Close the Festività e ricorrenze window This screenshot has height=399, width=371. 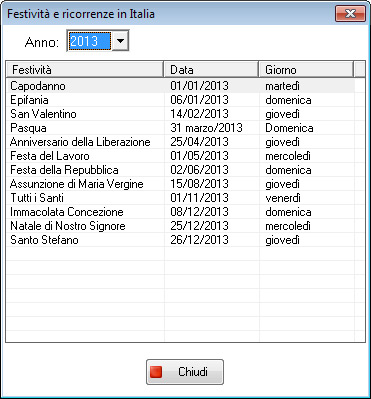click(350, 14)
